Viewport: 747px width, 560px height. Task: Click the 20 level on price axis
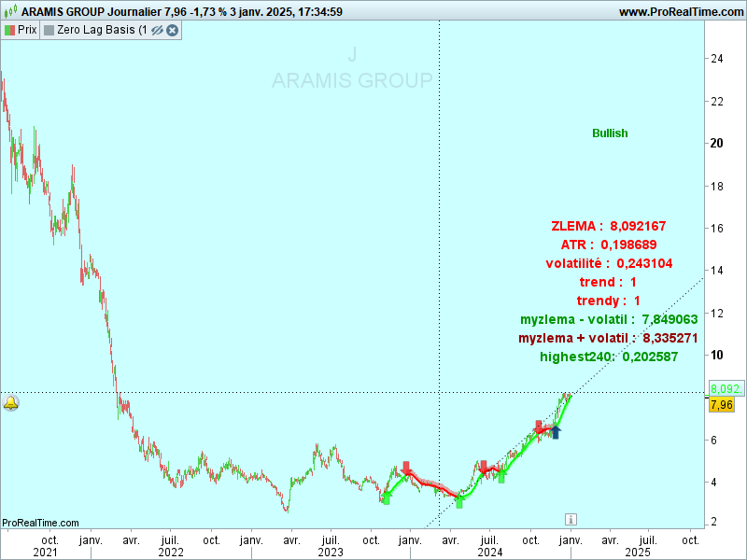coord(716,144)
